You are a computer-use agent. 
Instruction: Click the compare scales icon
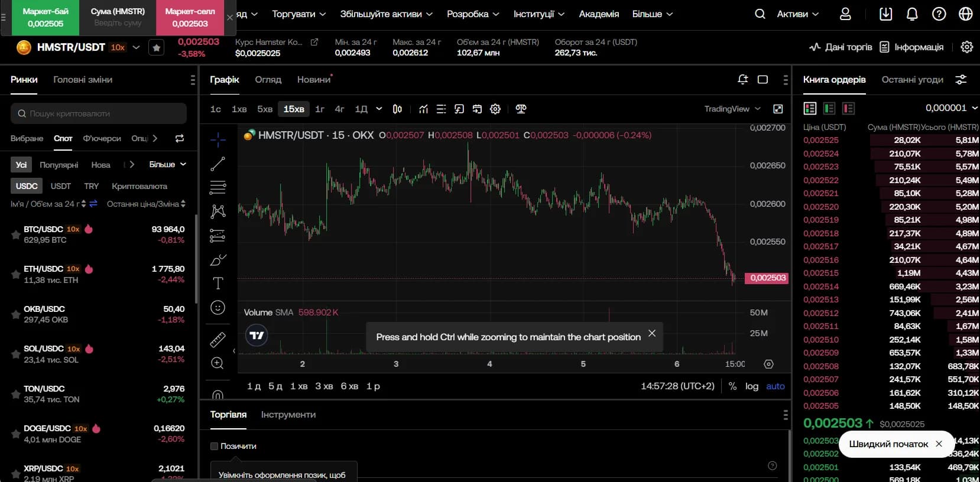[521, 109]
